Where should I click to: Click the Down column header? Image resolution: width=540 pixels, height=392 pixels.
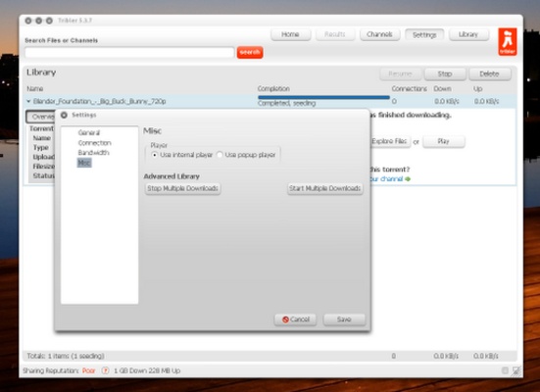(x=443, y=88)
